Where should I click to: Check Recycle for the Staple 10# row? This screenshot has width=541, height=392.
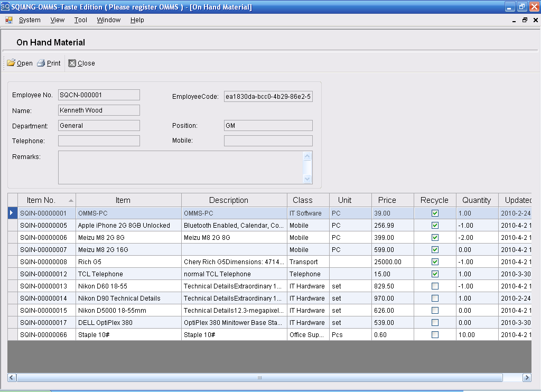(x=434, y=334)
